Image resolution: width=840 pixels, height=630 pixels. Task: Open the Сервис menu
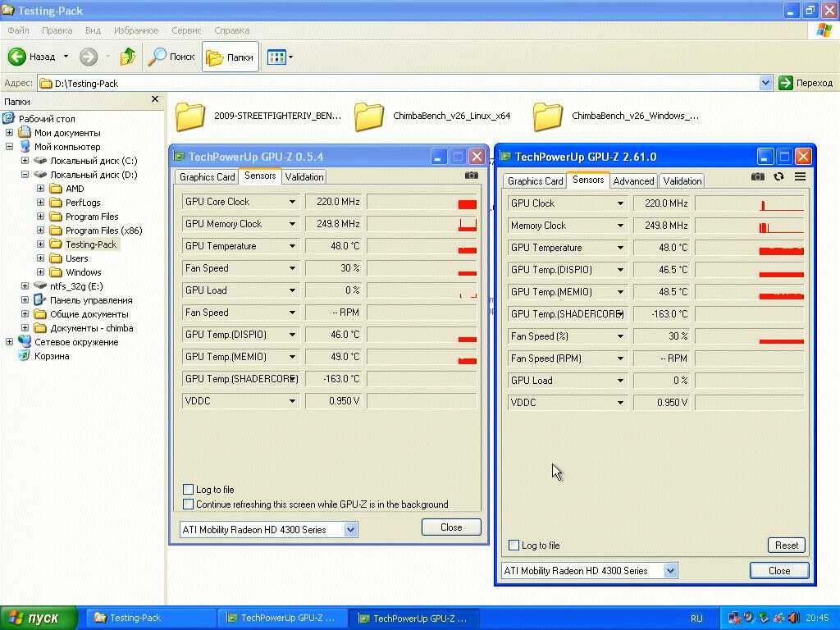click(x=186, y=30)
